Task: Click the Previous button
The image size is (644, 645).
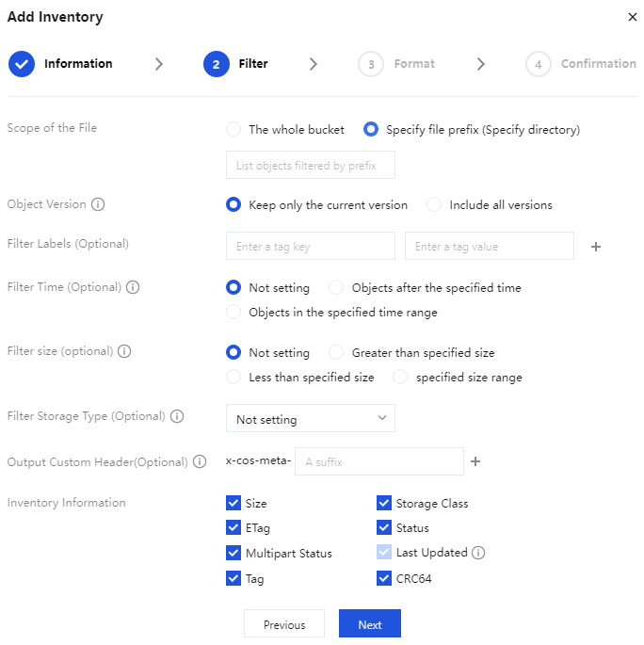Action: (284, 623)
